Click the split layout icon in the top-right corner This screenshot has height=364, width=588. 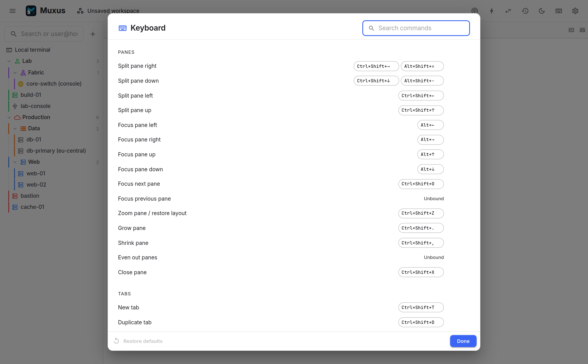click(571, 30)
